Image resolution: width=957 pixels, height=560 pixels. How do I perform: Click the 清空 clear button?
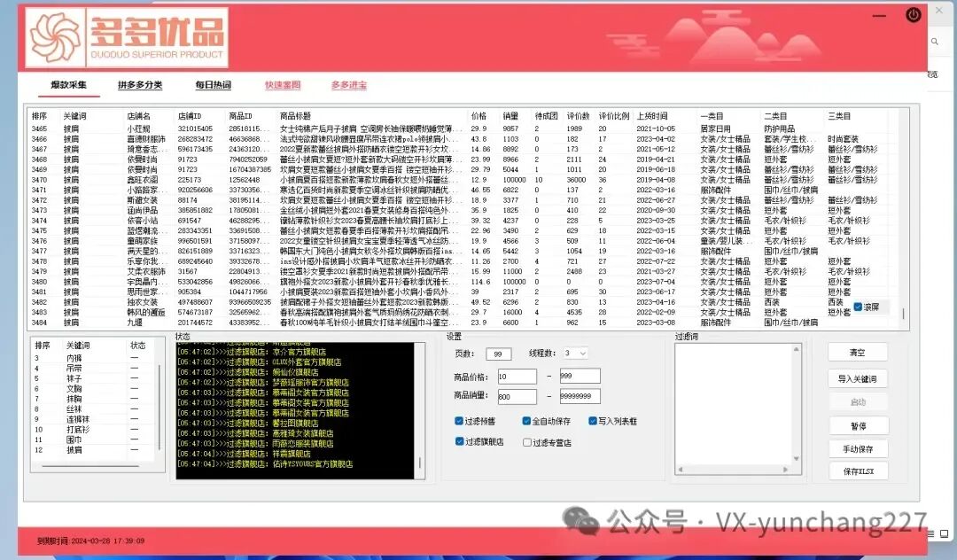(858, 351)
